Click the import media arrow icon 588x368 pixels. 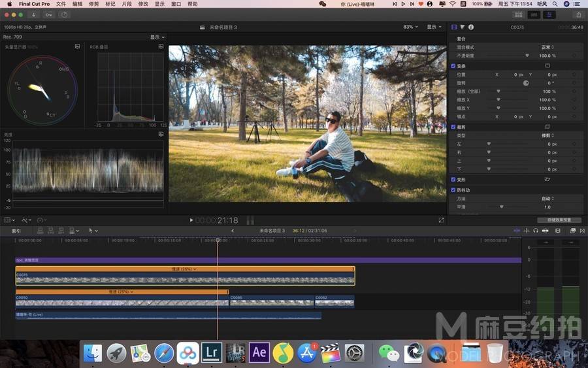[x=33, y=14]
